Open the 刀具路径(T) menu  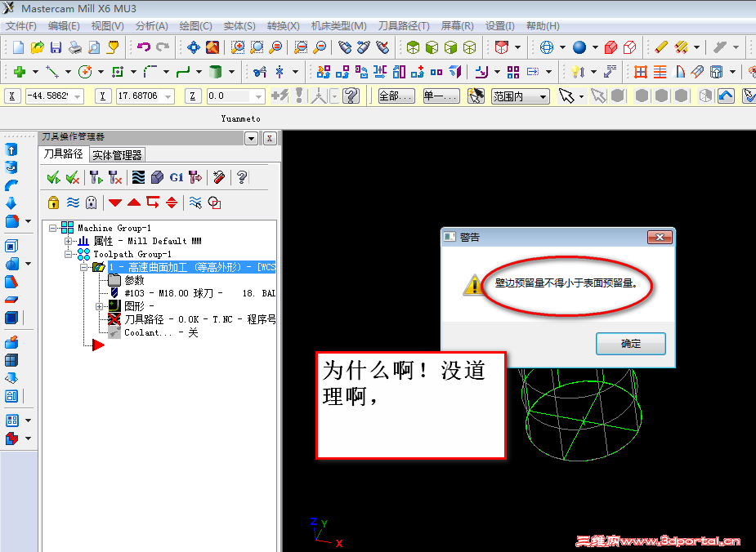(x=404, y=26)
